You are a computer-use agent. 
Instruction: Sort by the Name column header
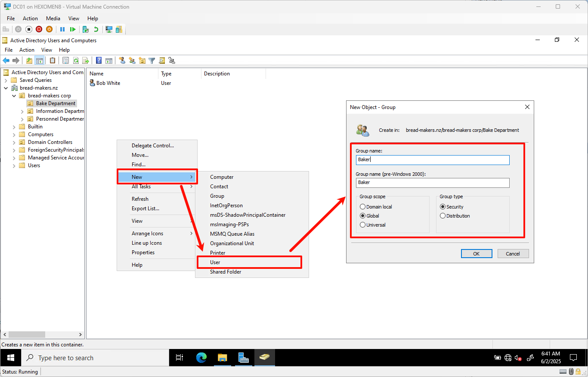coord(122,74)
